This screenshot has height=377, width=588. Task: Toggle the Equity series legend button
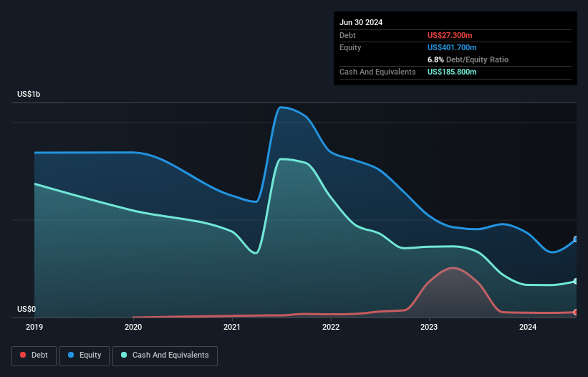tap(85, 356)
